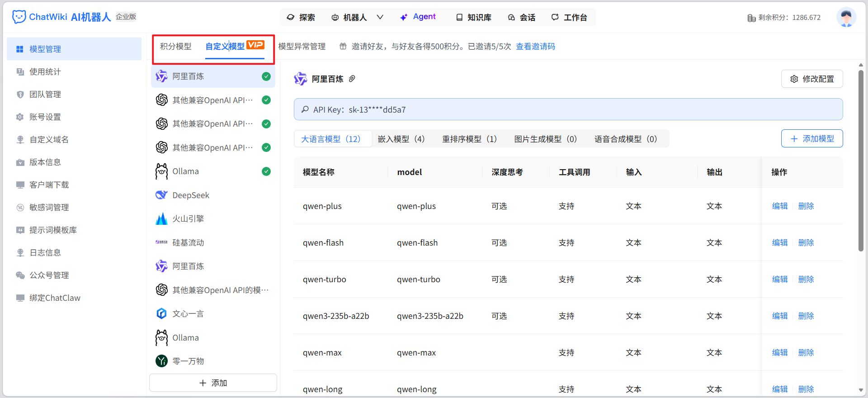Click the 添加 provider button
The height and width of the screenshot is (398, 868).
point(213,383)
